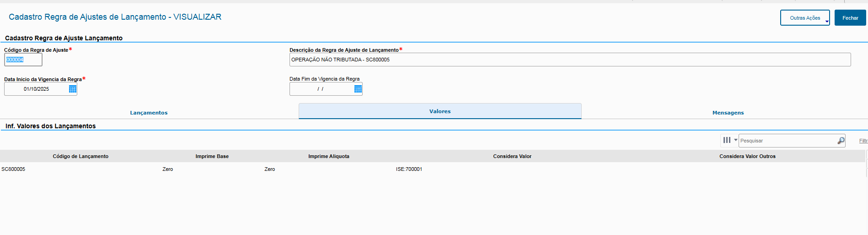
Task: Select the Valores tab
Action: click(x=439, y=111)
